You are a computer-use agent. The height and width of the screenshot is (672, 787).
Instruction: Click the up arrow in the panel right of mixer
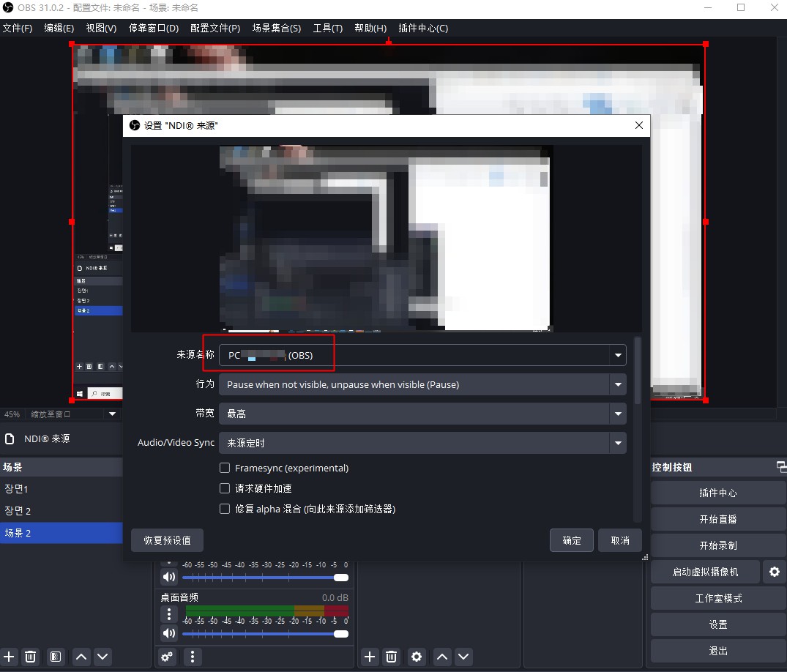(x=441, y=656)
